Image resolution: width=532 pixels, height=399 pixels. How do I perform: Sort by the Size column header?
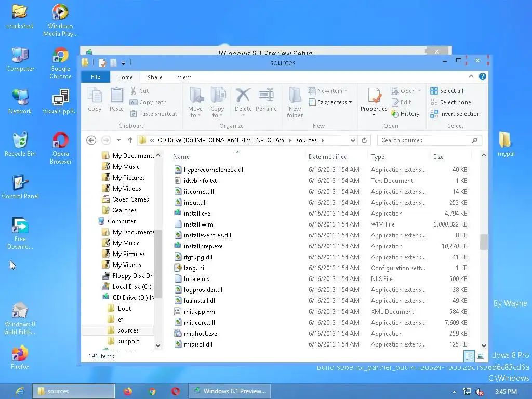point(438,157)
